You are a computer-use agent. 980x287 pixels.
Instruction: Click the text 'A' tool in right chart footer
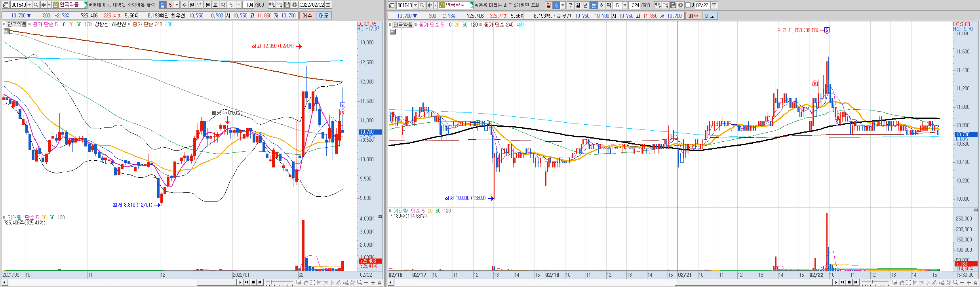click(976, 283)
